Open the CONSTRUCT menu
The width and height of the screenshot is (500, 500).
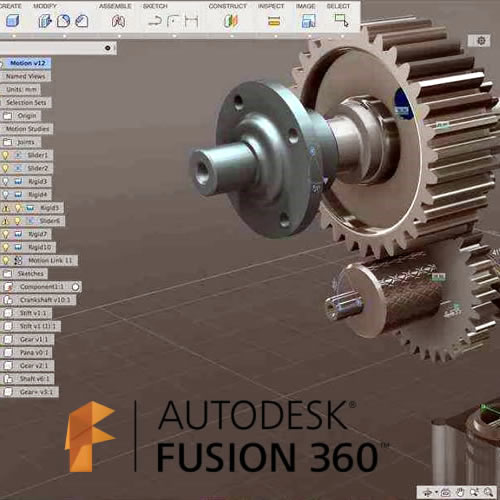[x=228, y=6]
